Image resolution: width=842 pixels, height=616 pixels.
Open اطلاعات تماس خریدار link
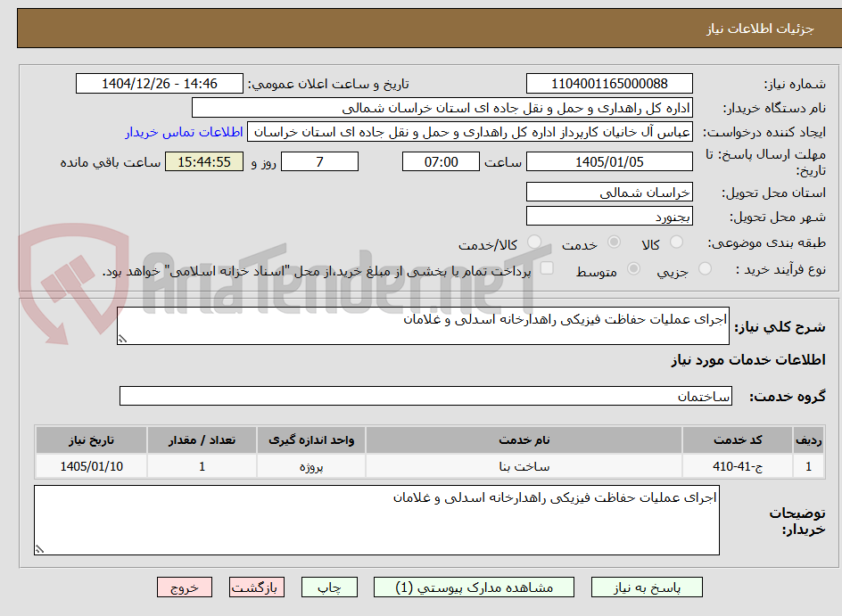[x=184, y=132]
